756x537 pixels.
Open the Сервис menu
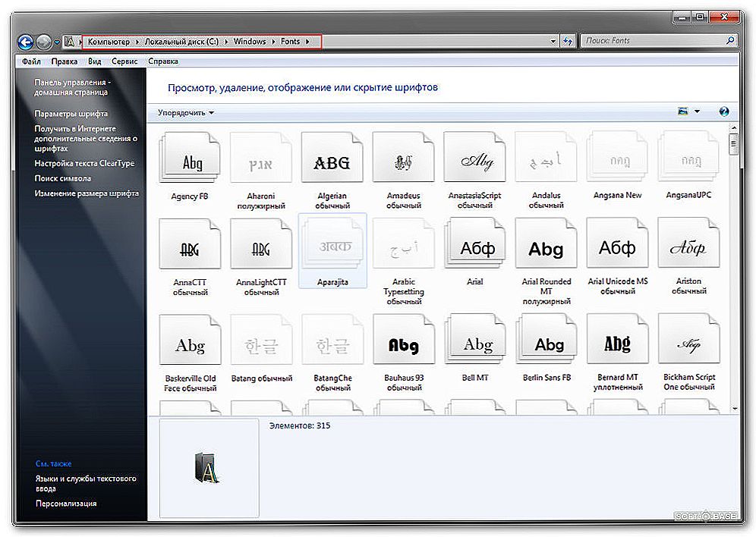124,61
